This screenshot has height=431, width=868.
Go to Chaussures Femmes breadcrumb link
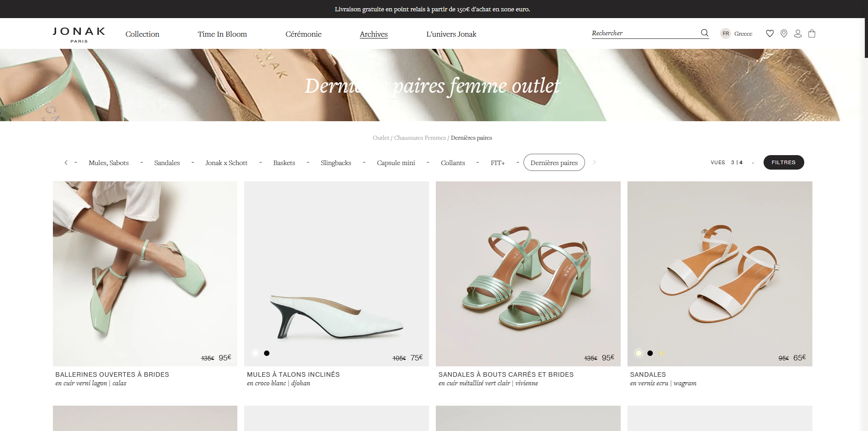(420, 138)
